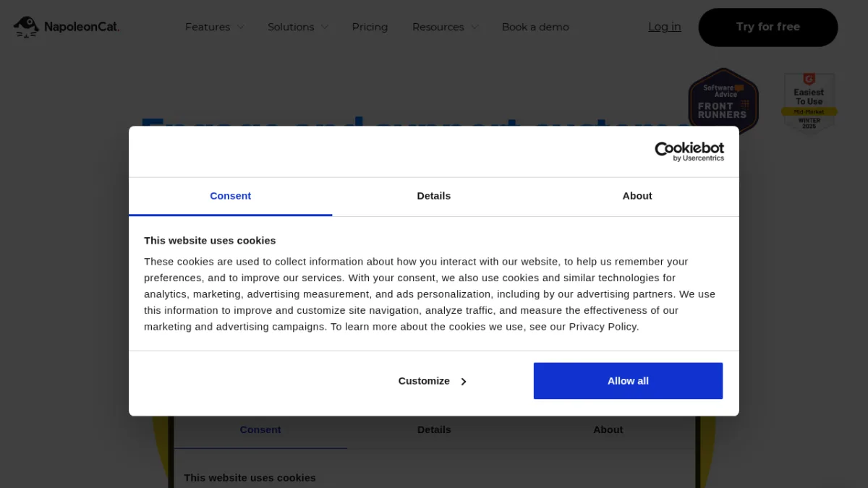The width and height of the screenshot is (868, 488).
Task: Select the background Details tab below the dialog
Action: pyautogui.click(x=434, y=429)
